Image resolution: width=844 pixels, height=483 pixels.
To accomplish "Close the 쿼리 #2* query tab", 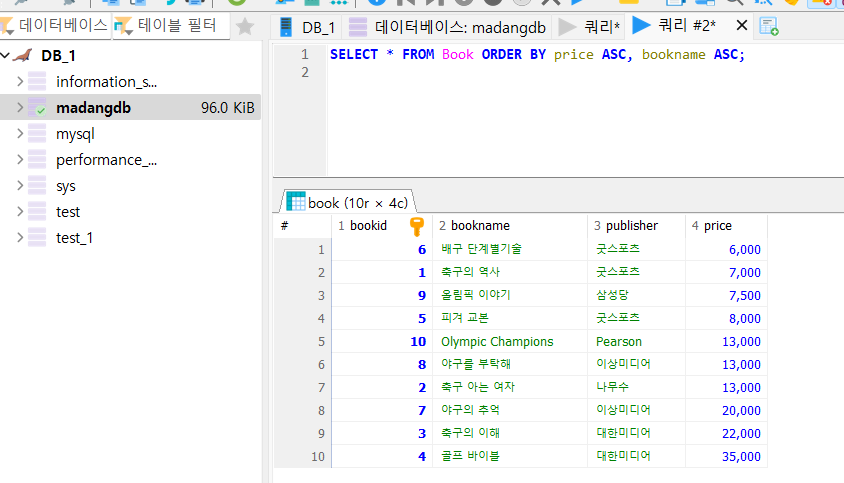I will click(741, 25).
